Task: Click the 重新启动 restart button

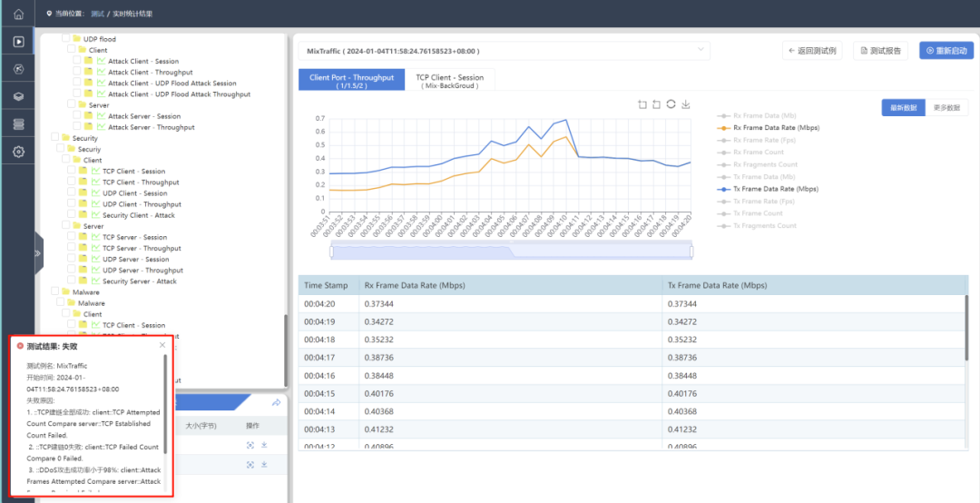Action: click(x=946, y=51)
